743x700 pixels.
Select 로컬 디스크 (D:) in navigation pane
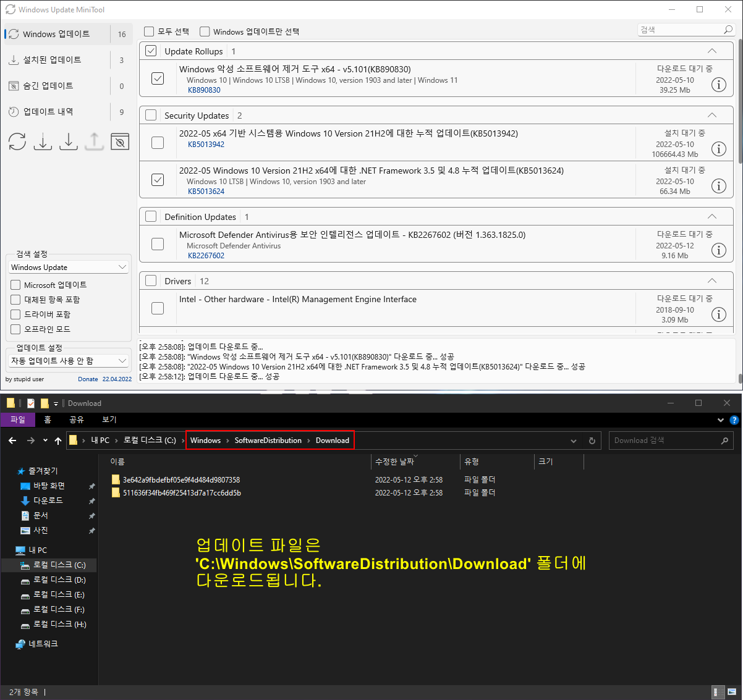59,580
